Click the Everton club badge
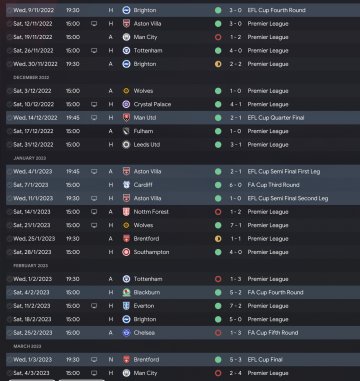The width and height of the screenshot is (360, 381). 126,306
